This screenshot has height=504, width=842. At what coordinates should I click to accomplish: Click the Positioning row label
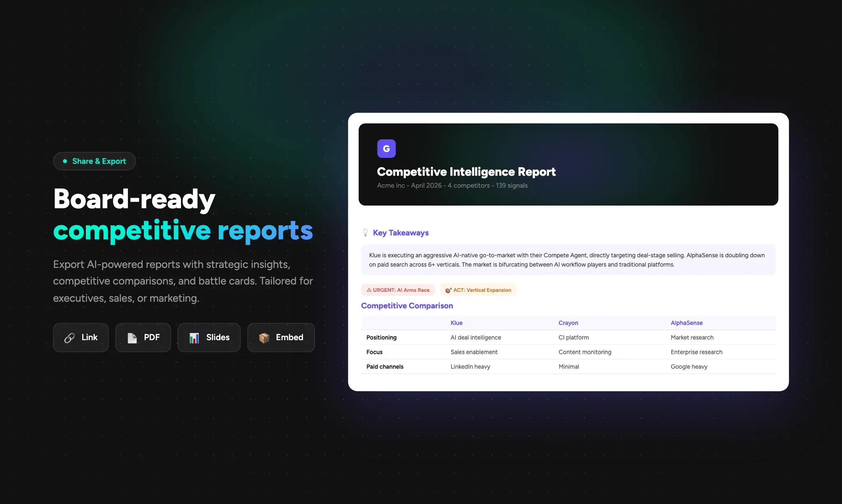pos(382,338)
